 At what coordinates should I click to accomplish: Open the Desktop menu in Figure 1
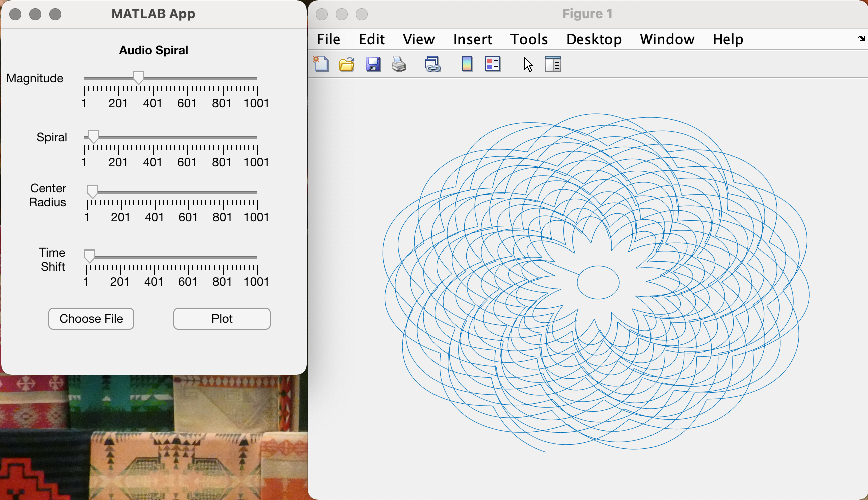tap(594, 39)
